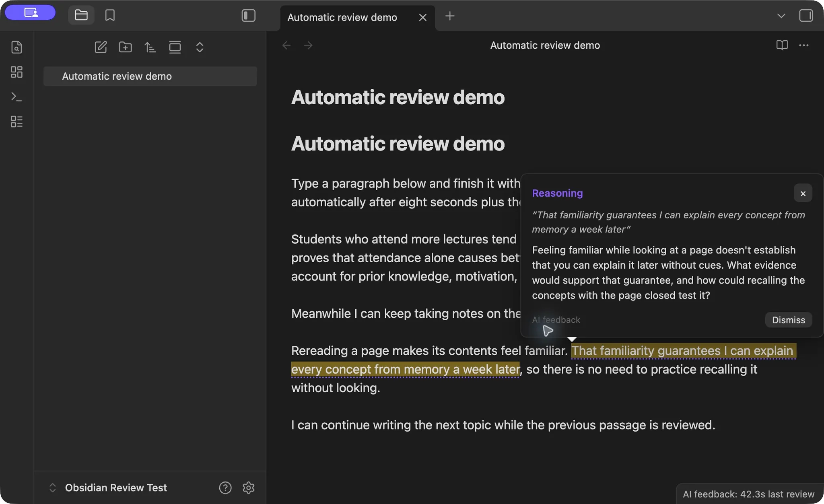
Task: Auto-reveal current file icon
Action: pyautogui.click(x=175, y=47)
